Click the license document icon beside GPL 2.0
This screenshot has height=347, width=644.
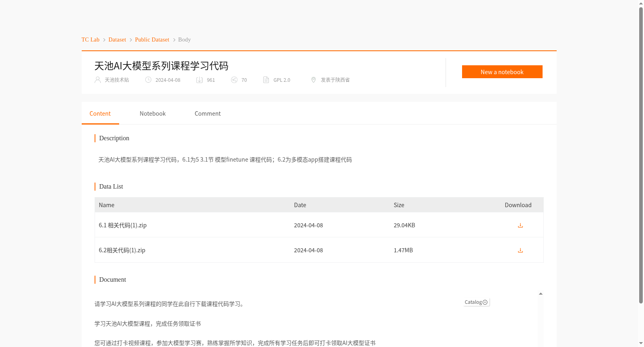pos(266,80)
